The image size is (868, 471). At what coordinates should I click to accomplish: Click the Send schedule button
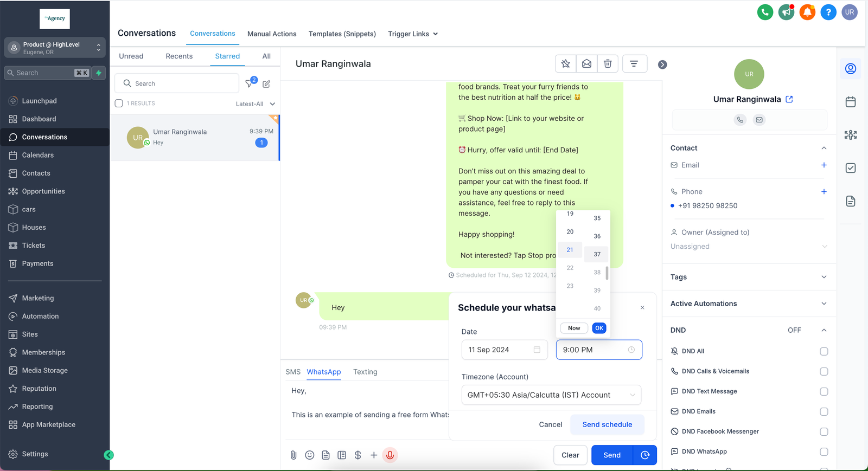(x=607, y=425)
